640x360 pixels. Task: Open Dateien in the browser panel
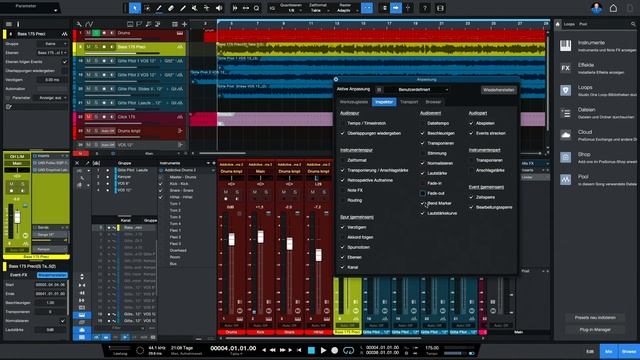tap(596, 113)
